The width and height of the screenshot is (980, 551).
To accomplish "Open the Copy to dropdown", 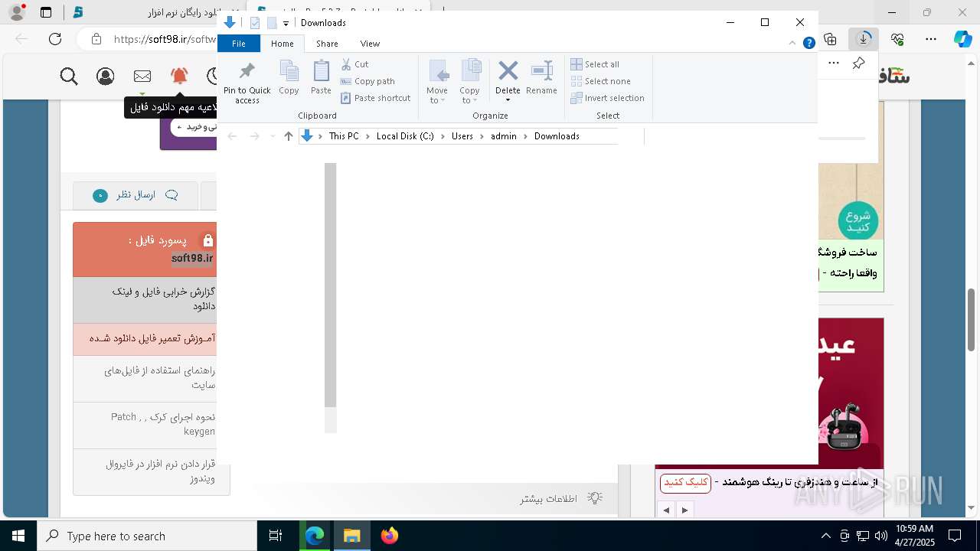I will tap(469, 82).
